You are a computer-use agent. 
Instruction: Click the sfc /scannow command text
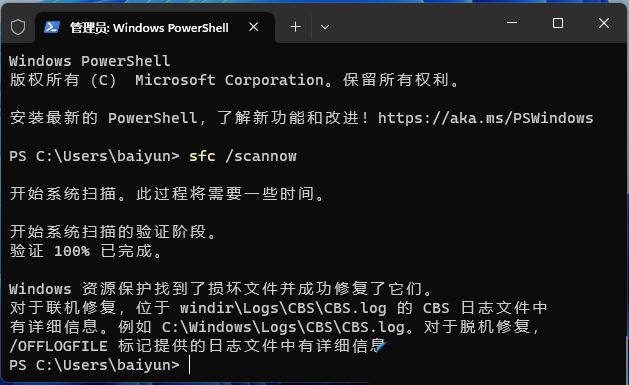pyautogui.click(x=242, y=156)
